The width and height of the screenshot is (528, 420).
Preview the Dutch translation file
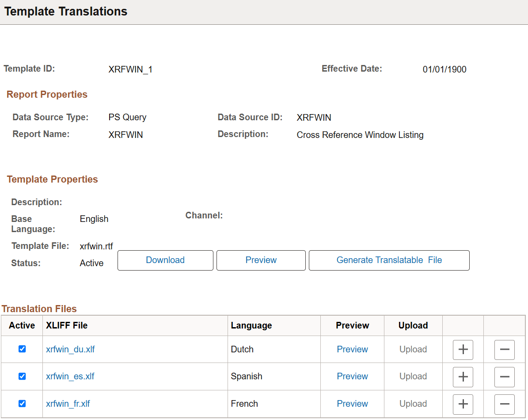click(352, 349)
